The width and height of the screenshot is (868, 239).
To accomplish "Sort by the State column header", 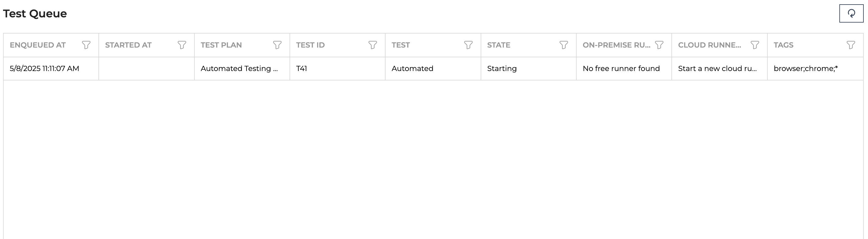I will click(499, 45).
